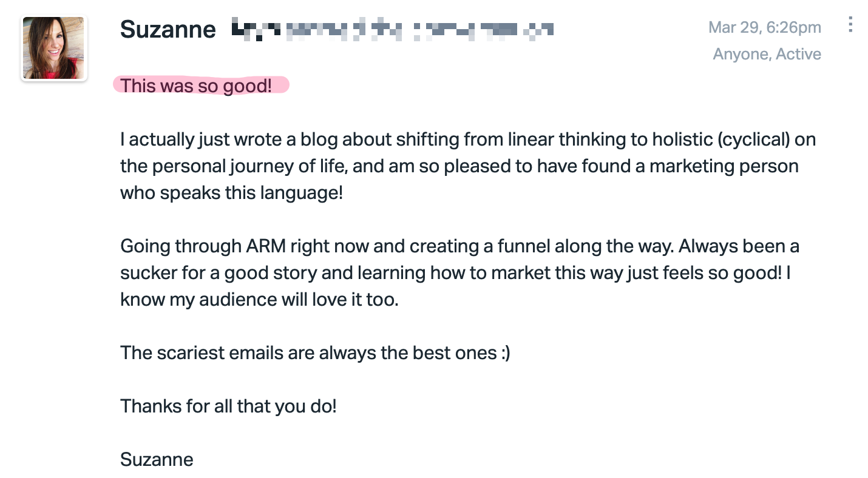Click the word Active in status
The height and width of the screenshot is (478, 868).
(799, 54)
